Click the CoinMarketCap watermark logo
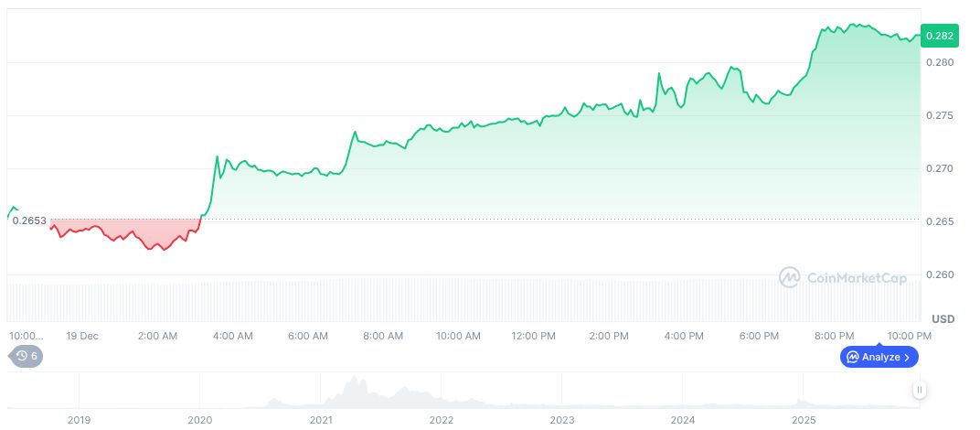The width and height of the screenshot is (980, 430). click(843, 277)
